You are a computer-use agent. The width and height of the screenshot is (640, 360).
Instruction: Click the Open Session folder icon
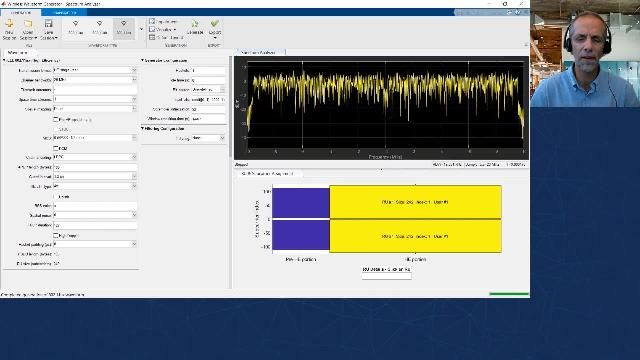28,24
